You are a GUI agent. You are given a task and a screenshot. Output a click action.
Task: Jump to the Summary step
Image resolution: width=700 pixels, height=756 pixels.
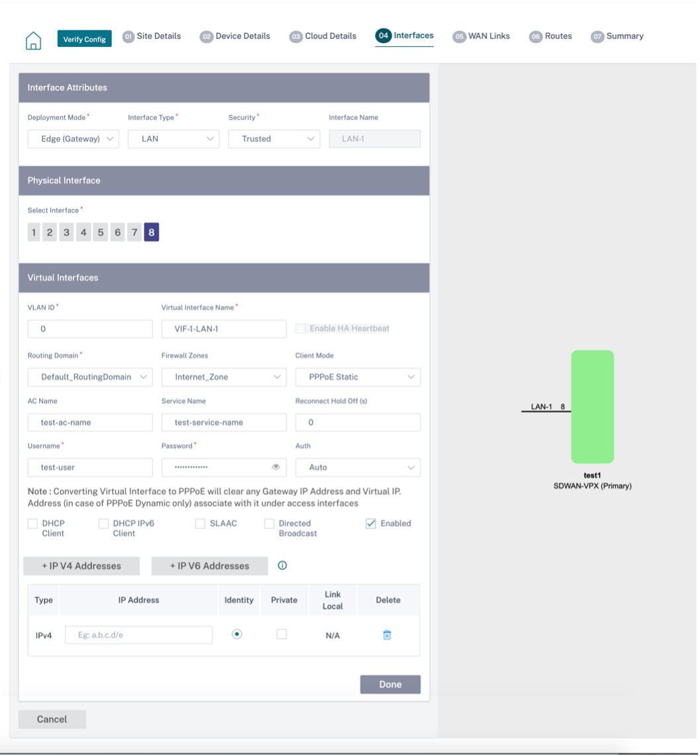pos(617,36)
